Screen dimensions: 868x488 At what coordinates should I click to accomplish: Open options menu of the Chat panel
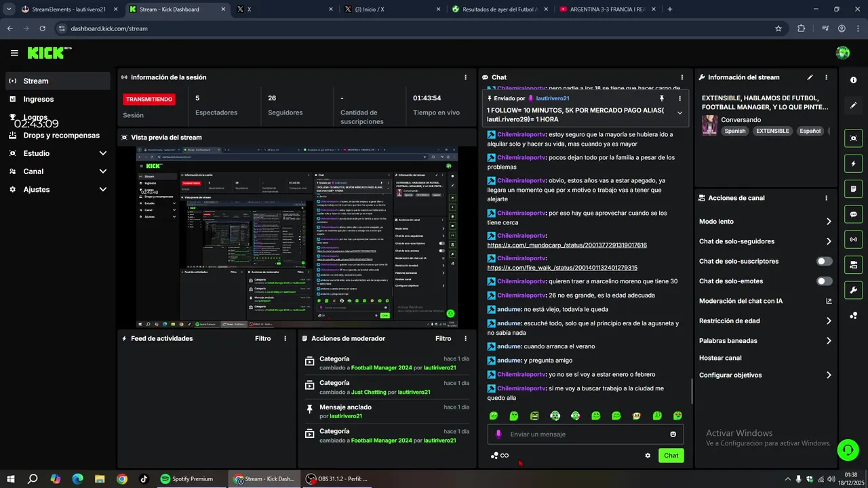tap(682, 77)
